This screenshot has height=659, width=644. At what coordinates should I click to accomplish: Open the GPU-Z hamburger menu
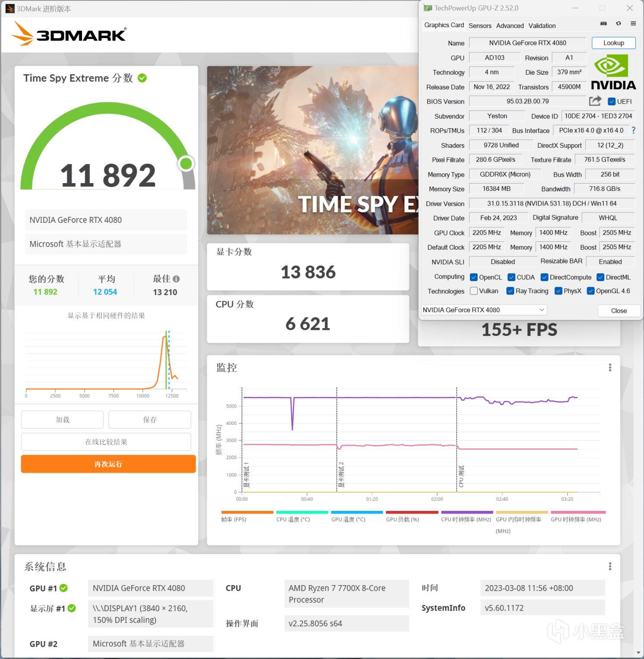coord(633,23)
